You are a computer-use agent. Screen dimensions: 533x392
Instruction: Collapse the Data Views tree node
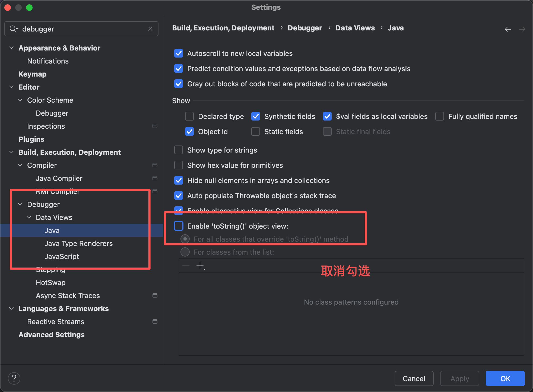coord(29,217)
